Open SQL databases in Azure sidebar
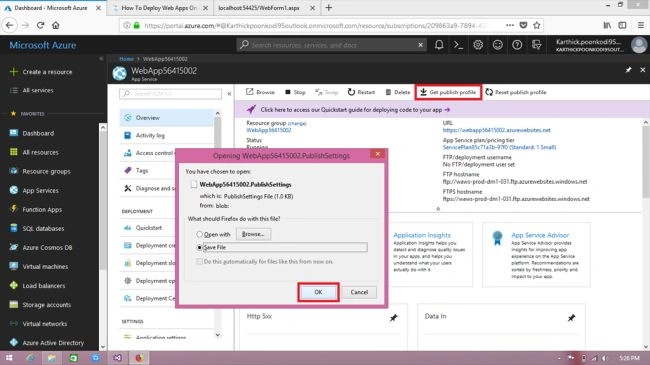Screen dimensions: 650x365 43,229
